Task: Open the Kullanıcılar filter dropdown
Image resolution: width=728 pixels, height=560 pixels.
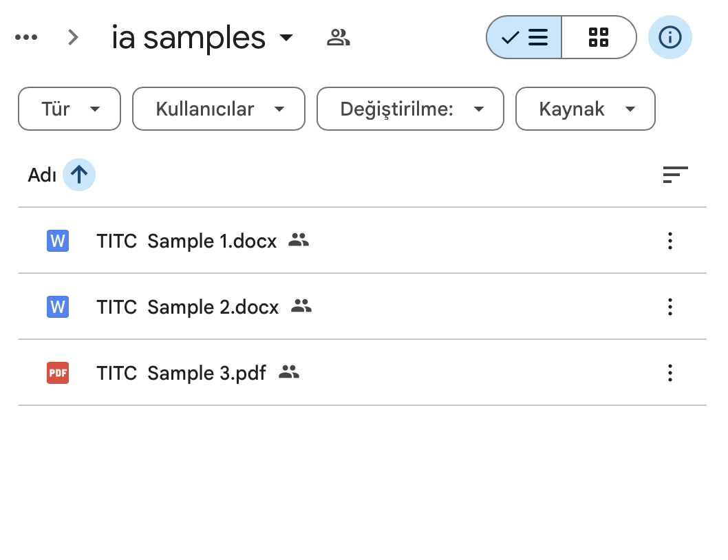Action: pos(218,109)
